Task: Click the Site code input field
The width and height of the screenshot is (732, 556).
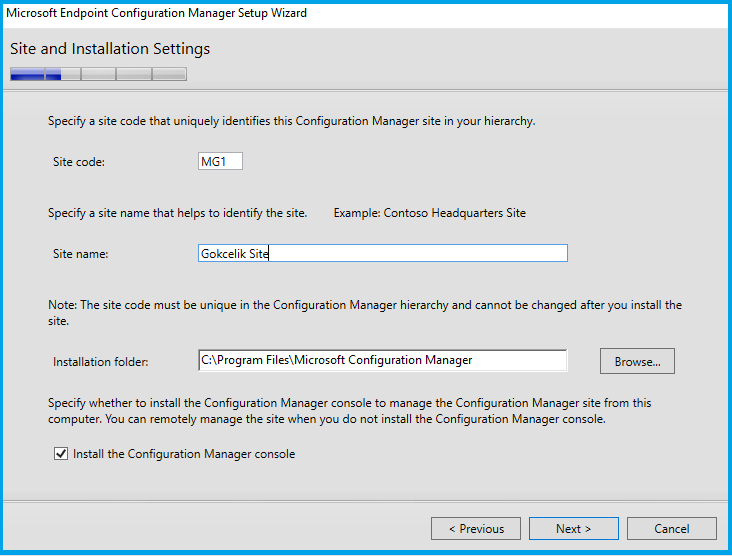Action: coord(220,161)
